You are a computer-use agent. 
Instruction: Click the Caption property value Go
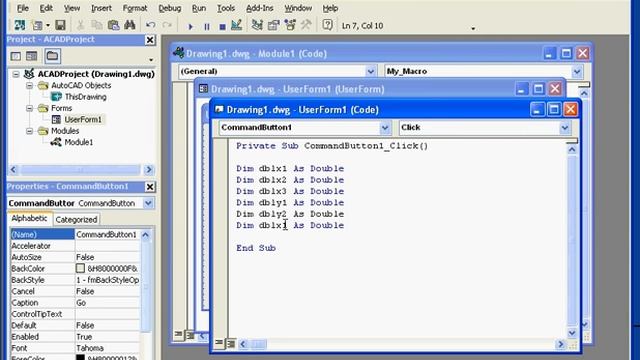107,303
